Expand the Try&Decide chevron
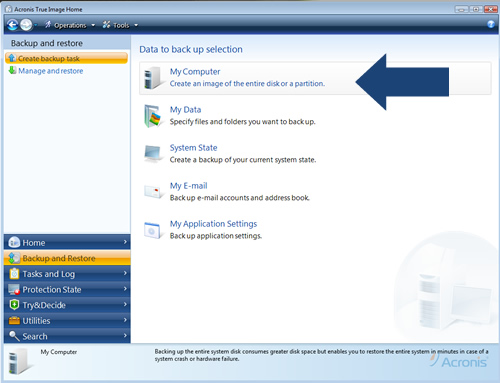500x383 pixels. coord(125,304)
